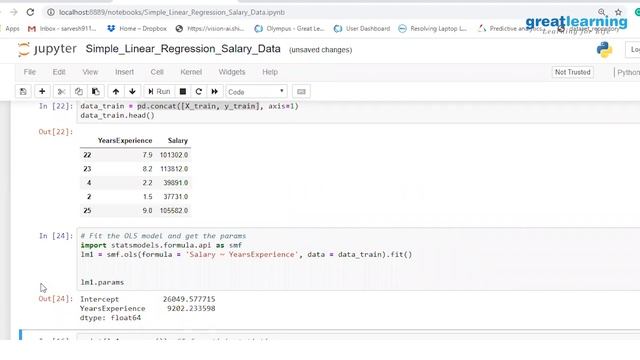The height and width of the screenshot is (360, 640).
Task: Open the Help menu
Action: [270, 72]
